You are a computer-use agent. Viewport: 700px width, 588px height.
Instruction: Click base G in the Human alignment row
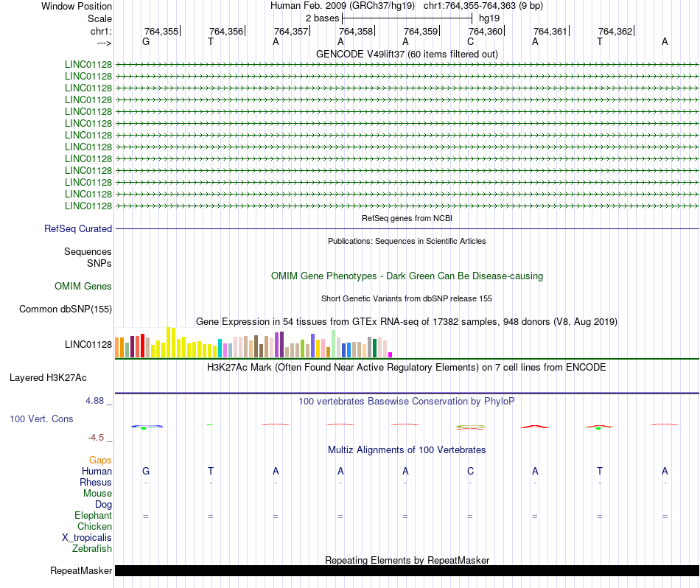click(x=146, y=471)
